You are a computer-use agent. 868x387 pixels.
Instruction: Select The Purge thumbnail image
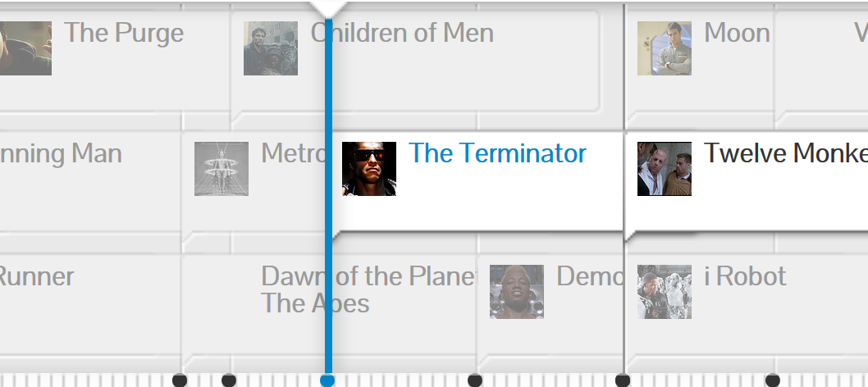(25, 48)
